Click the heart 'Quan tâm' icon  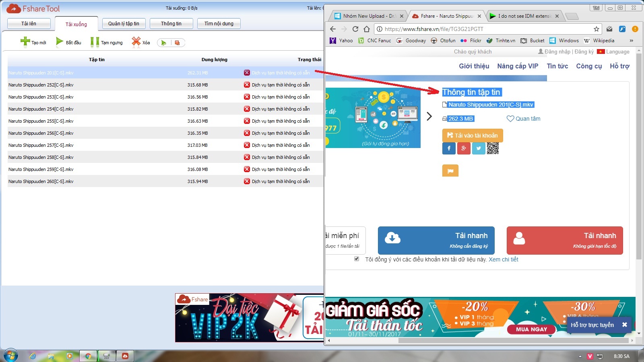click(x=510, y=119)
